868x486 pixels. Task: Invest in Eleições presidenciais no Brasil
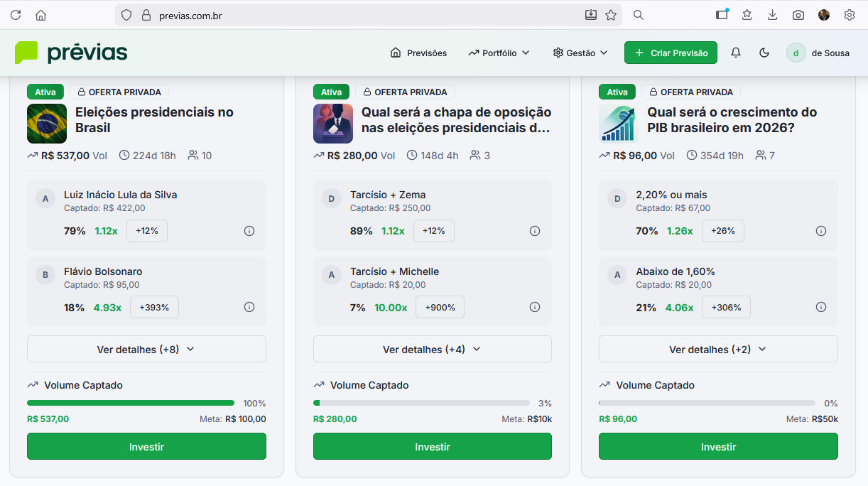[x=146, y=446]
